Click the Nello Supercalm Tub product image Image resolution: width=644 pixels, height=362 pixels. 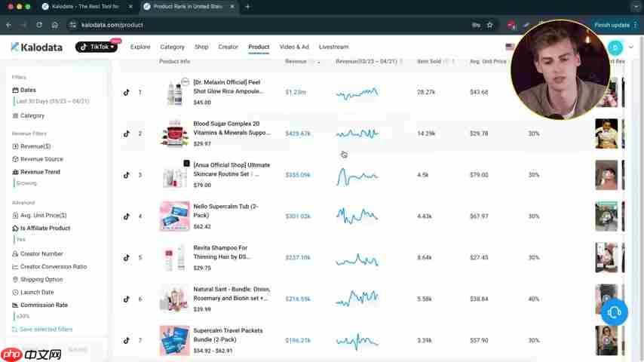point(174,216)
